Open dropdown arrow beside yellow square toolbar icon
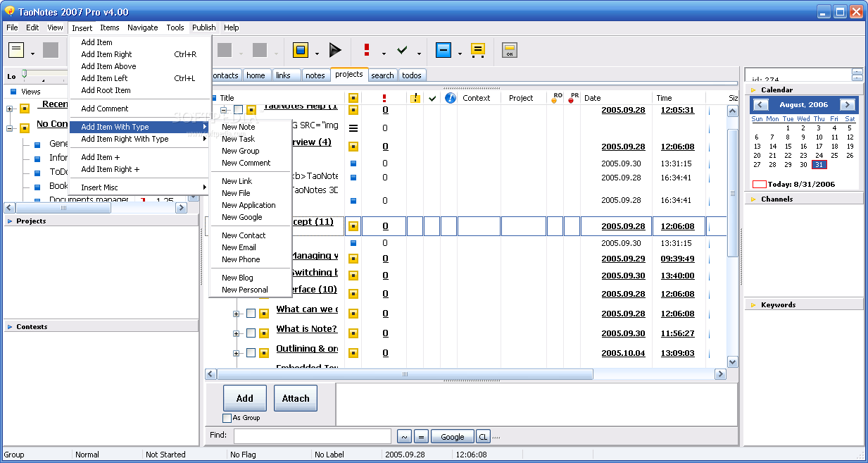868x463 pixels. [x=317, y=54]
